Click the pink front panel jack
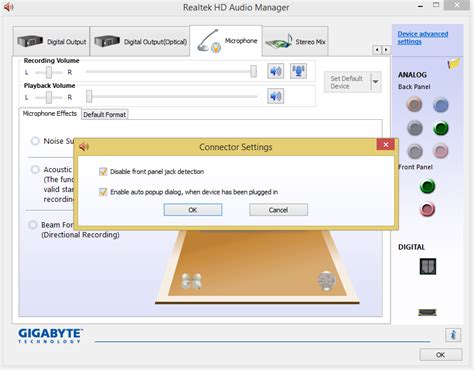 (428, 210)
